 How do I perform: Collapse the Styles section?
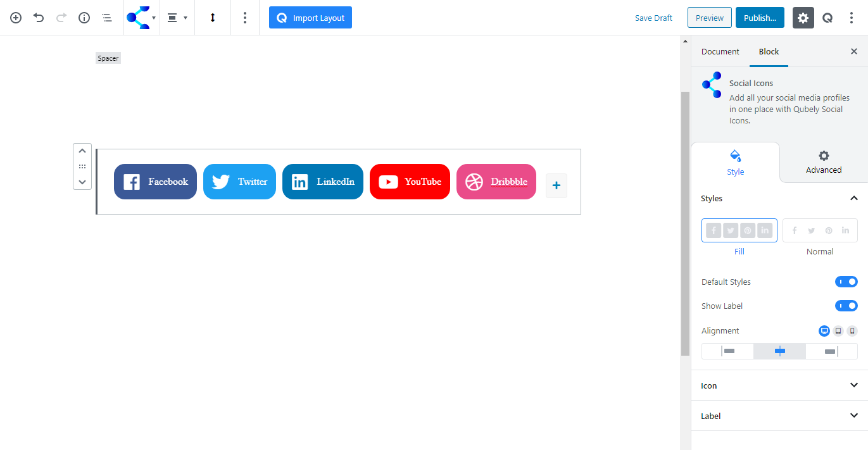(x=779, y=198)
